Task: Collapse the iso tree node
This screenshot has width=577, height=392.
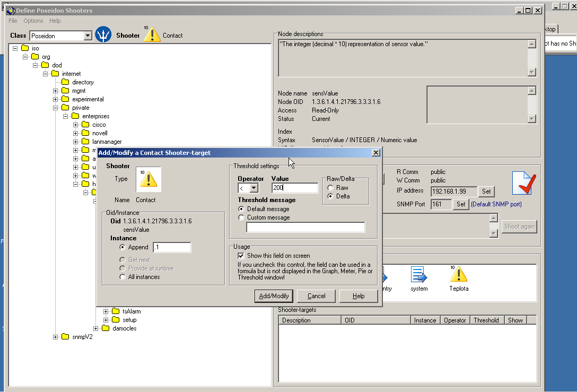Action: pos(15,48)
